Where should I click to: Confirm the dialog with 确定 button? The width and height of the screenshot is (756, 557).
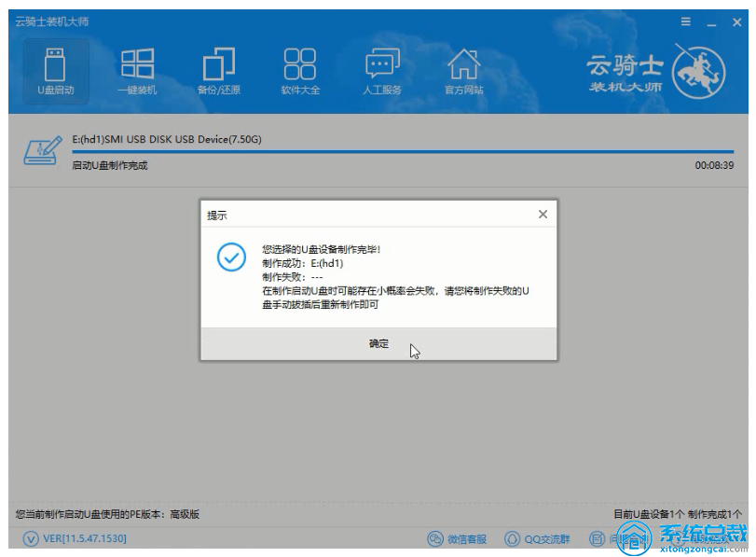click(x=378, y=343)
